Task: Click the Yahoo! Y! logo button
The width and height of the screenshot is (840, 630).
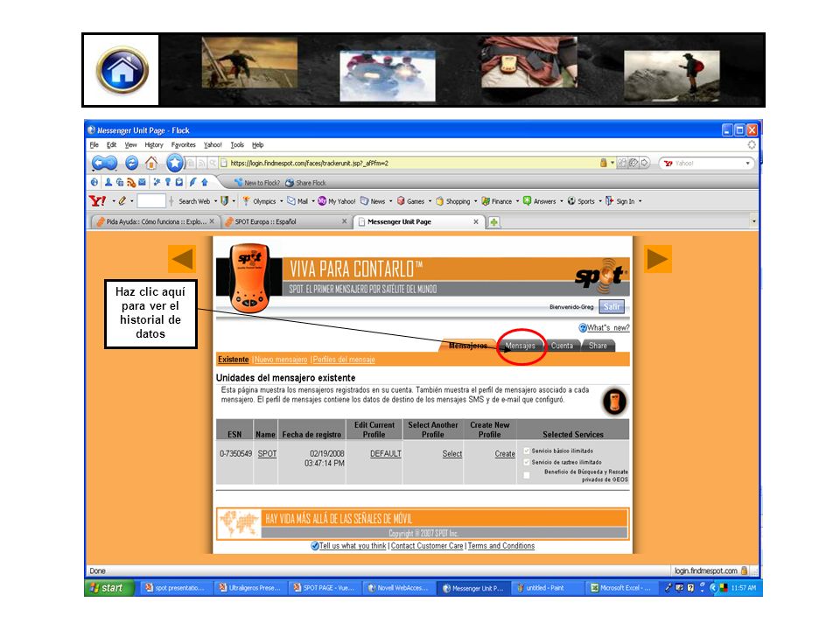Action: tap(97, 201)
